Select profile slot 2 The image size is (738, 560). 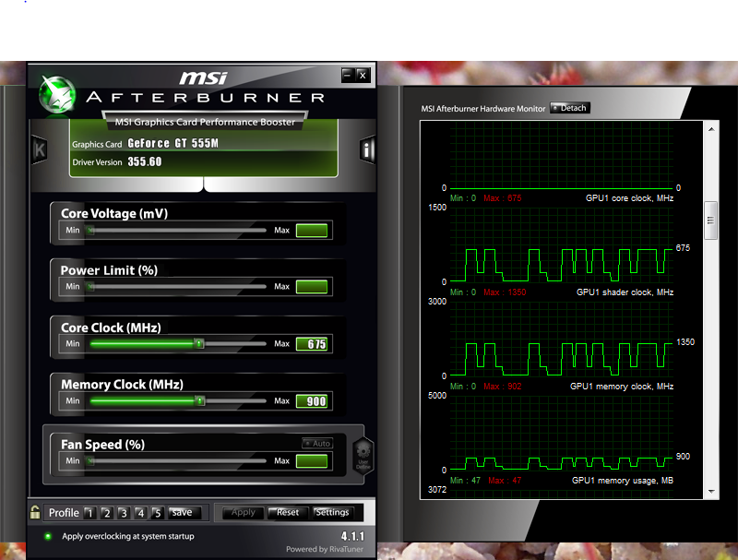point(106,512)
